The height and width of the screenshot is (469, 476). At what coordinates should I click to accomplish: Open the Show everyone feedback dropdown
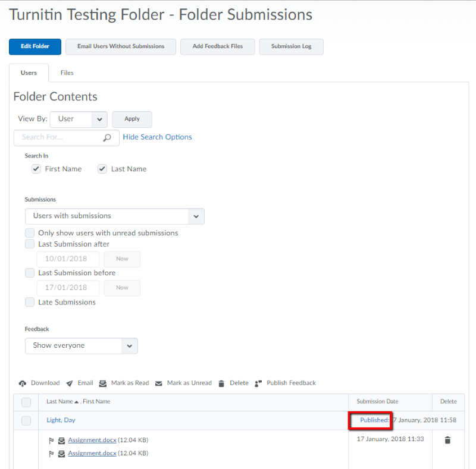(x=82, y=346)
